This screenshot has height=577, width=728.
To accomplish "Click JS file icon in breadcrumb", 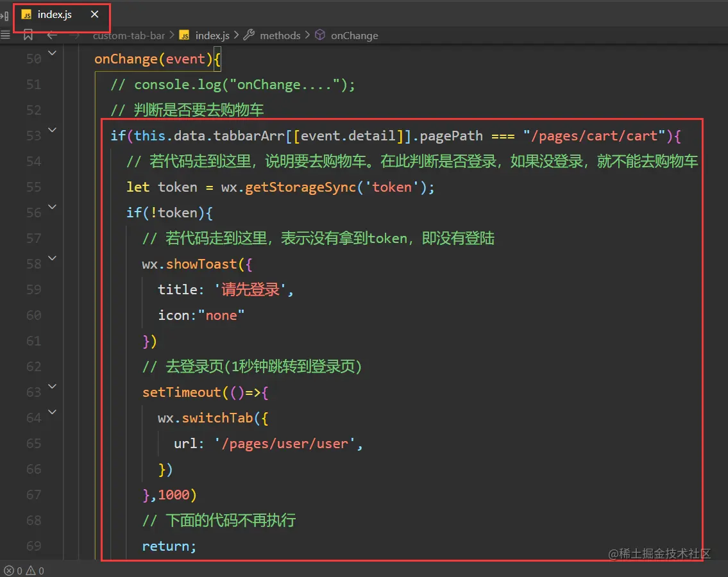I will coord(185,36).
